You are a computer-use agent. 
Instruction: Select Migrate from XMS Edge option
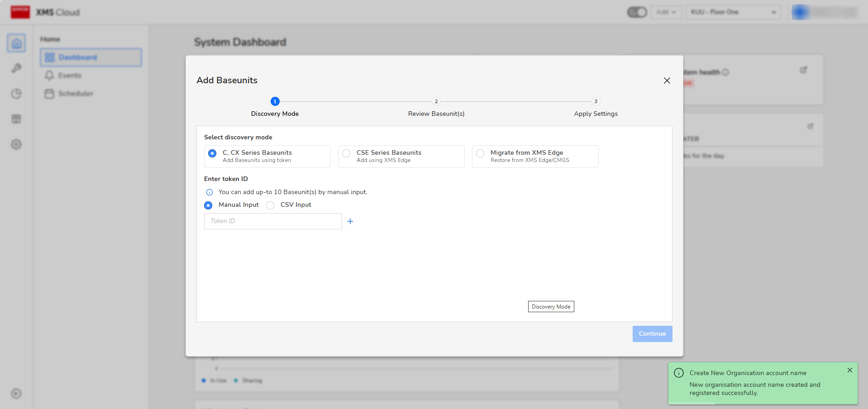point(480,153)
